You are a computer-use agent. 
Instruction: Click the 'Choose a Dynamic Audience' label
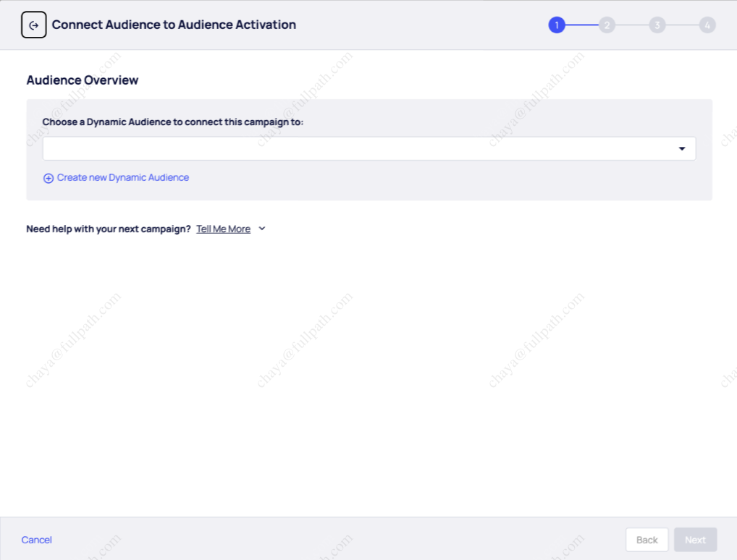[172, 122]
